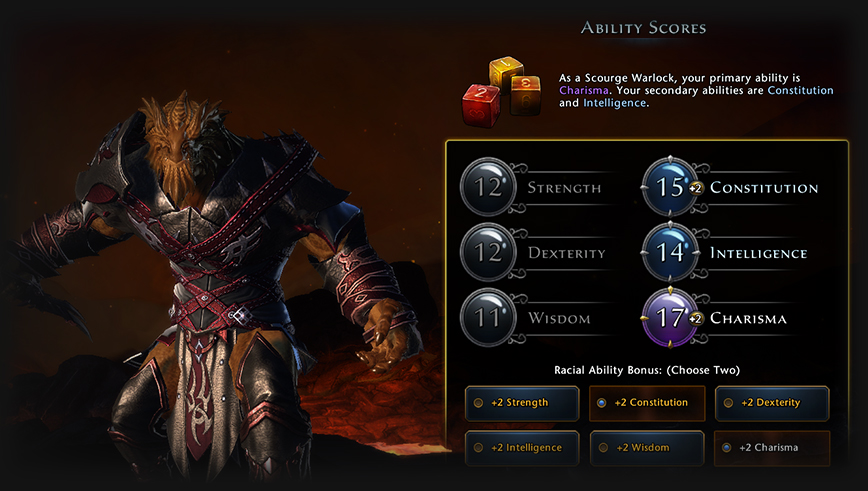Click the Charisma link in the description
The image size is (868, 491).
pos(583,90)
